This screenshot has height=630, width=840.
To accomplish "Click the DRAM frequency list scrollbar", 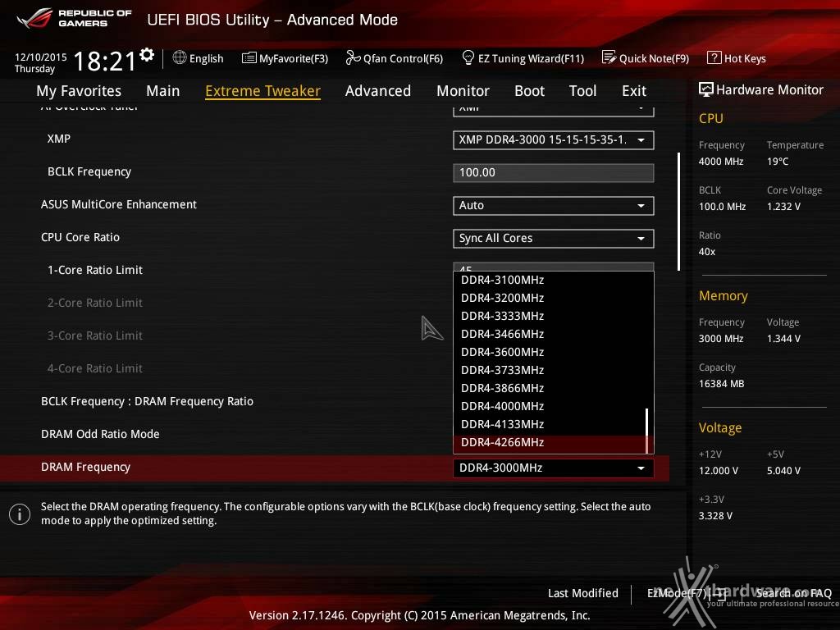I will pos(647,431).
